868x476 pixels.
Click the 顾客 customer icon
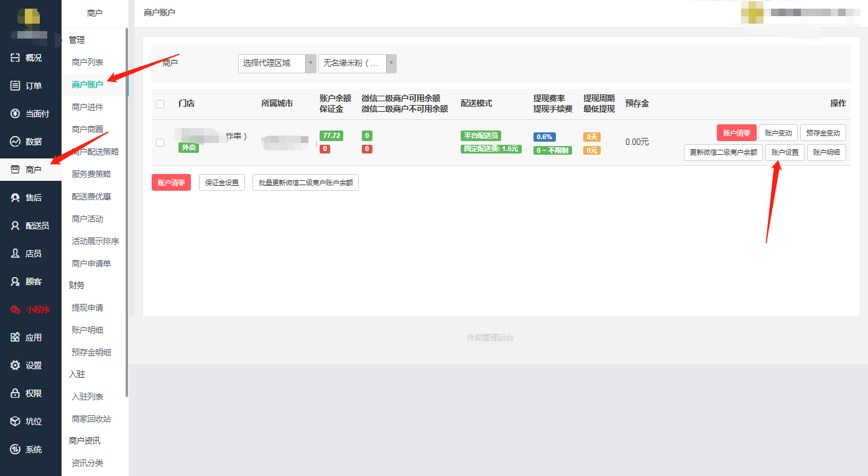click(16, 281)
